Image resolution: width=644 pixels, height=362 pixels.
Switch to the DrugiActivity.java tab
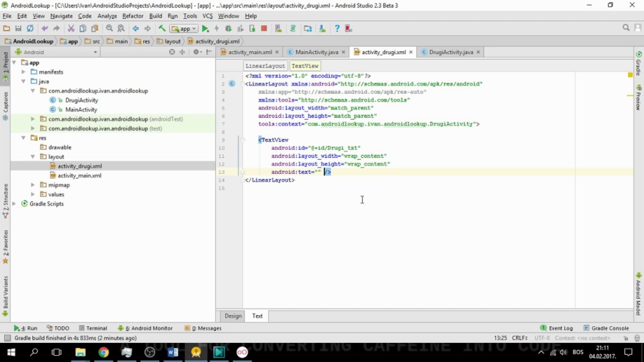451,52
